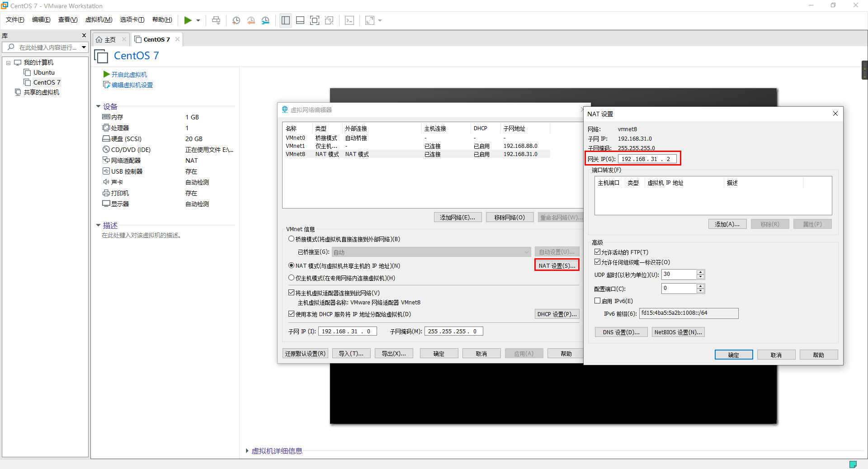This screenshot has width=868, height=469.
Task: Select 共享的虚拟机 in the library tree
Action: pos(41,92)
